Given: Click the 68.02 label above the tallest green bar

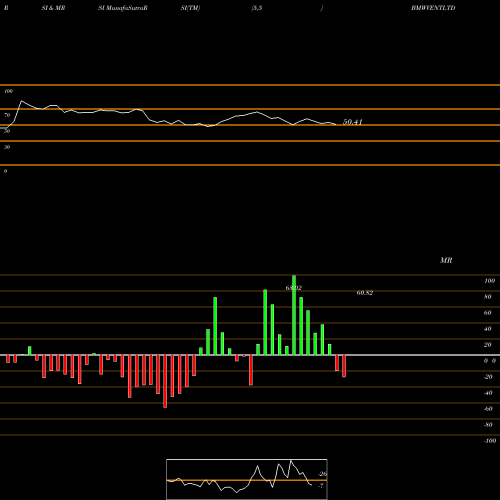Looking at the screenshot, I should pos(293,288).
